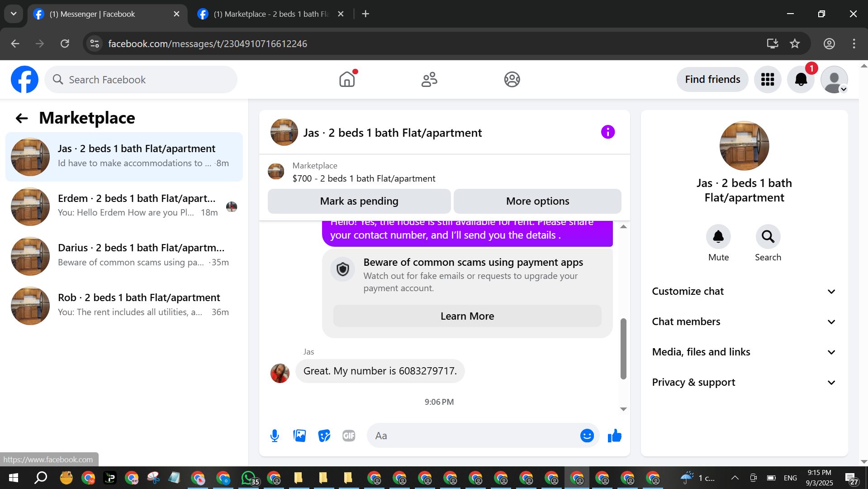
Task: Open the Chrome three-dot menu
Action: pyautogui.click(x=854, y=43)
